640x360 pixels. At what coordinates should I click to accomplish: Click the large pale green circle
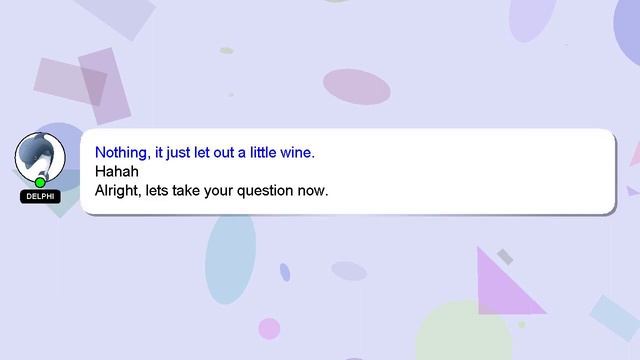(463, 333)
